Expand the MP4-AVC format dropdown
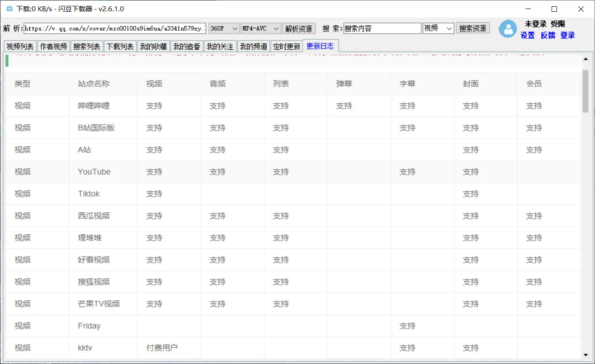The height and width of the screenshot is (364, 595). (261, 28)
